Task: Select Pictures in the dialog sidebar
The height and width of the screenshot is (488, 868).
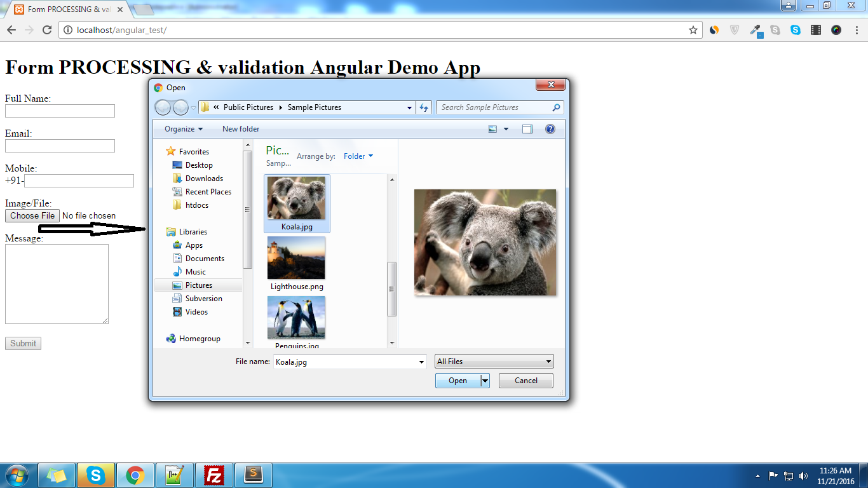Action: (198, 285)
